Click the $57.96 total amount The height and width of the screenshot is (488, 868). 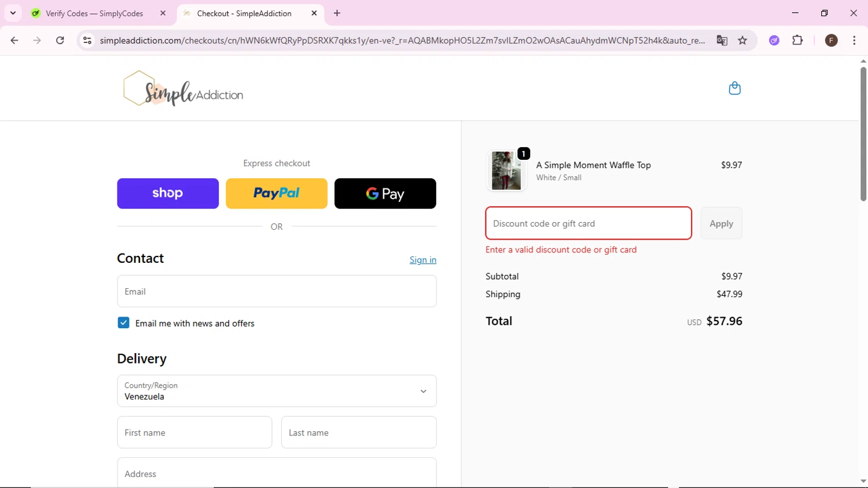[724, 321]
